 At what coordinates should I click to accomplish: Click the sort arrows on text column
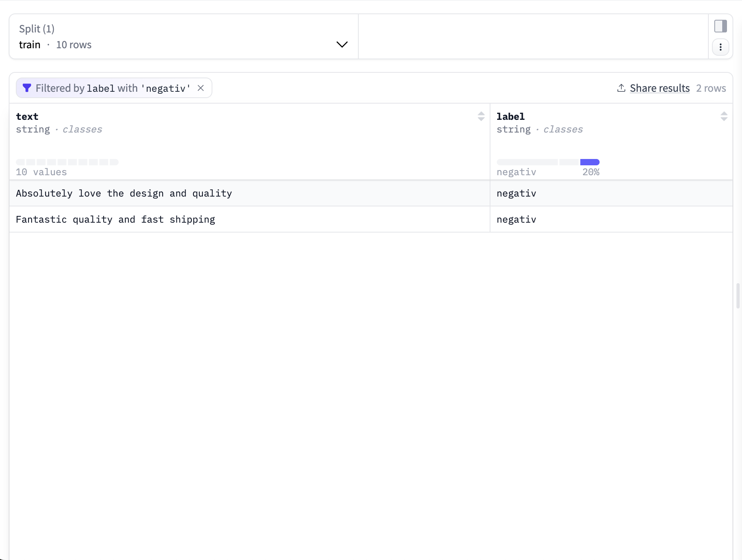click(x=481, y=116)
